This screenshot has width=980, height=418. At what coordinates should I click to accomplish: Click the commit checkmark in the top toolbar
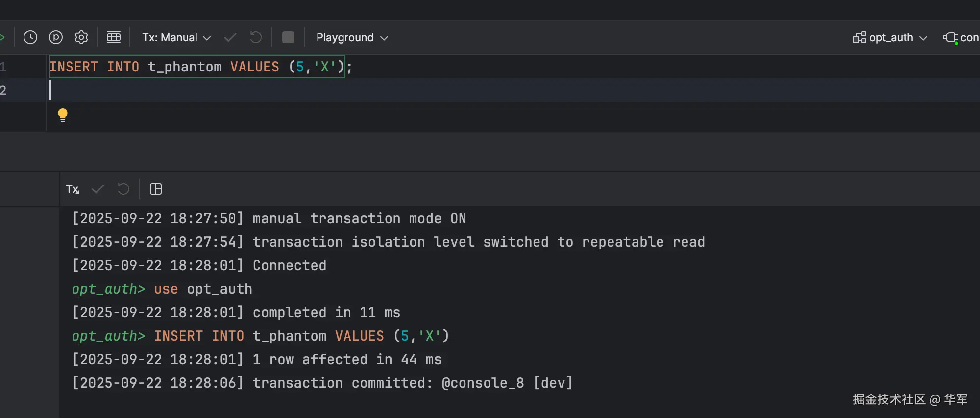coord(230,38)
